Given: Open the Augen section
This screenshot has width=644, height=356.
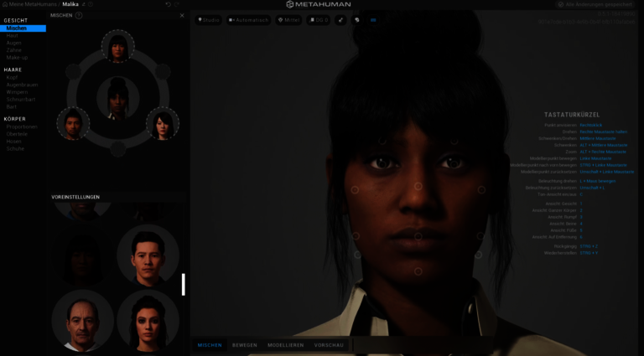Looking at the screenshot, I should tap(14, 43).
